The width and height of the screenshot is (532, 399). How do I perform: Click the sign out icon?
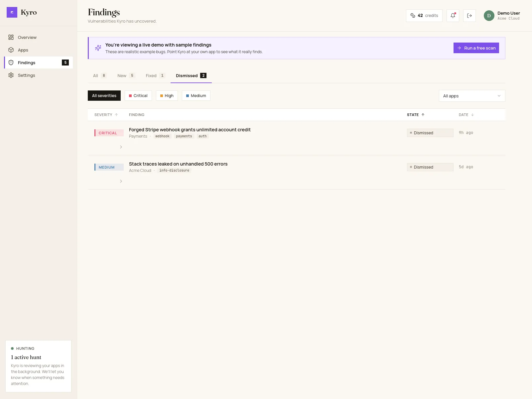click(x=469, y=16)
